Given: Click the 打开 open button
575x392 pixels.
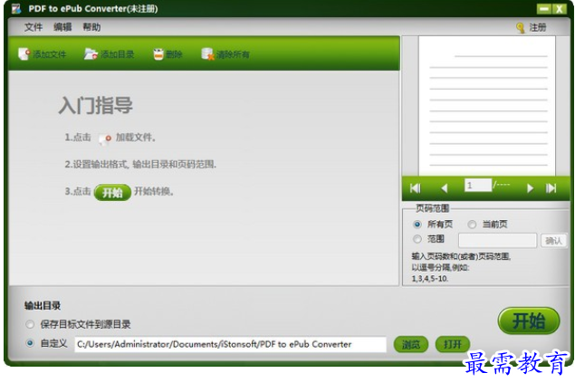Looking at the screenshot, I should tap(453, 344).
